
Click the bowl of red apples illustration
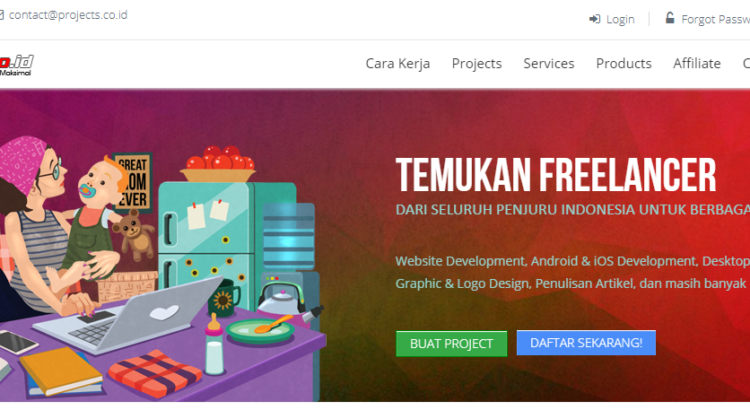click(x=218, y=165)
